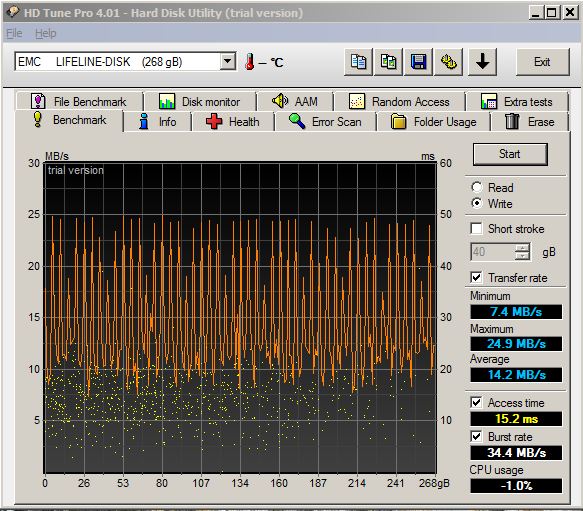Viewport: 583px width, 511px height.
Task: Switch to the Folder Usage tab
Action: [x=434, y=122]
